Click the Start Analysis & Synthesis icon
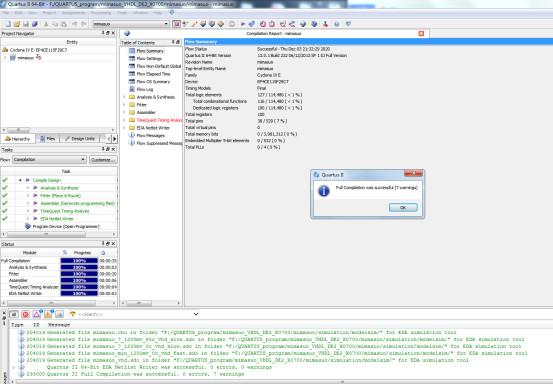This screenshot has height=384, width=553. [x=251, y=24]
